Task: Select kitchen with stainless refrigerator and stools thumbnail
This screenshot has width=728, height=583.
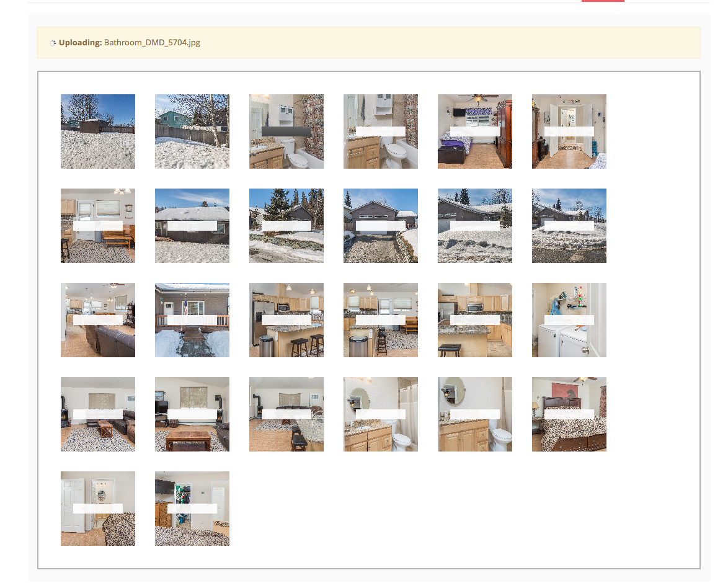Action: point(286,320)
